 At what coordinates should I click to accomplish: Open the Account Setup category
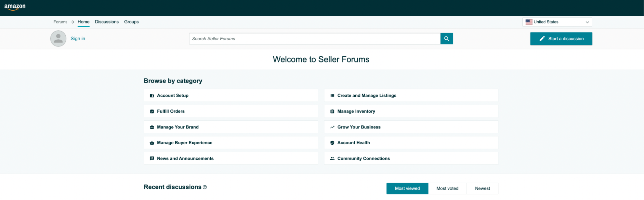[x=231, y=96]
